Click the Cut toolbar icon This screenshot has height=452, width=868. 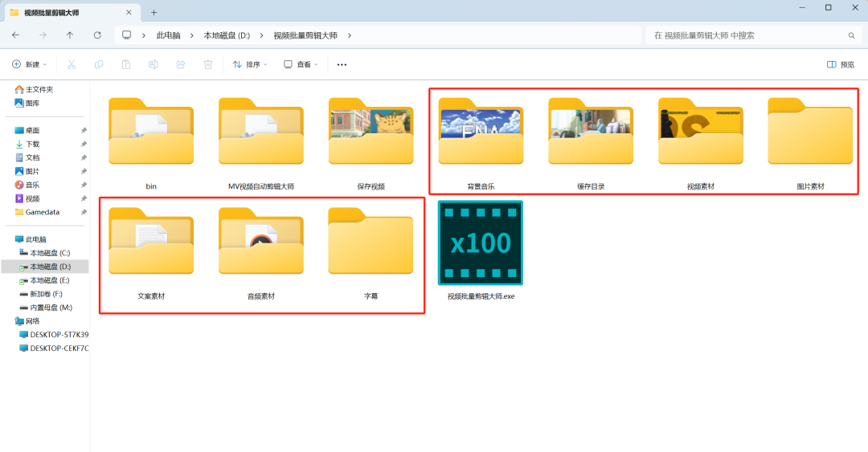tap(72, 65)
